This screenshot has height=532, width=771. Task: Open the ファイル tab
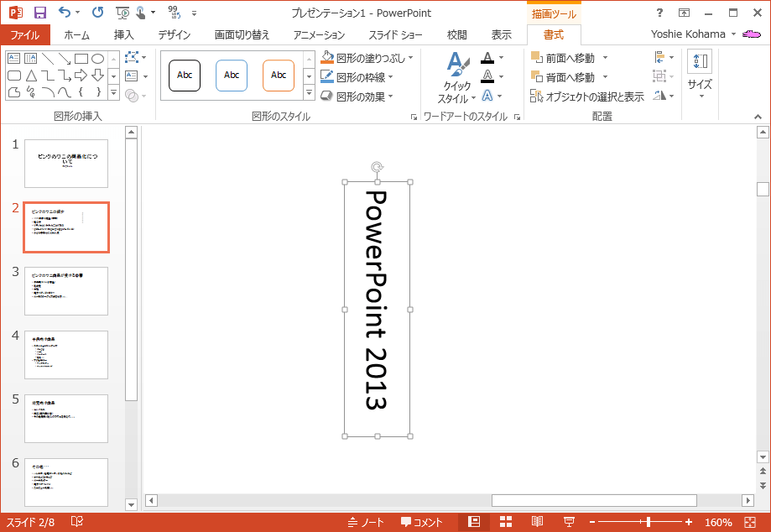pyautogui.click(x=25, y=35)
